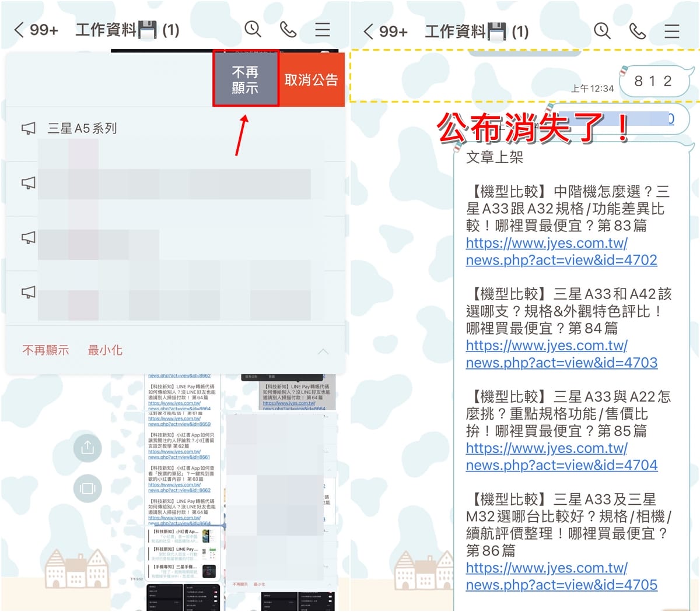Start a call from the right chat header
Screen dimensions: 700x612
tap(638, 30)
